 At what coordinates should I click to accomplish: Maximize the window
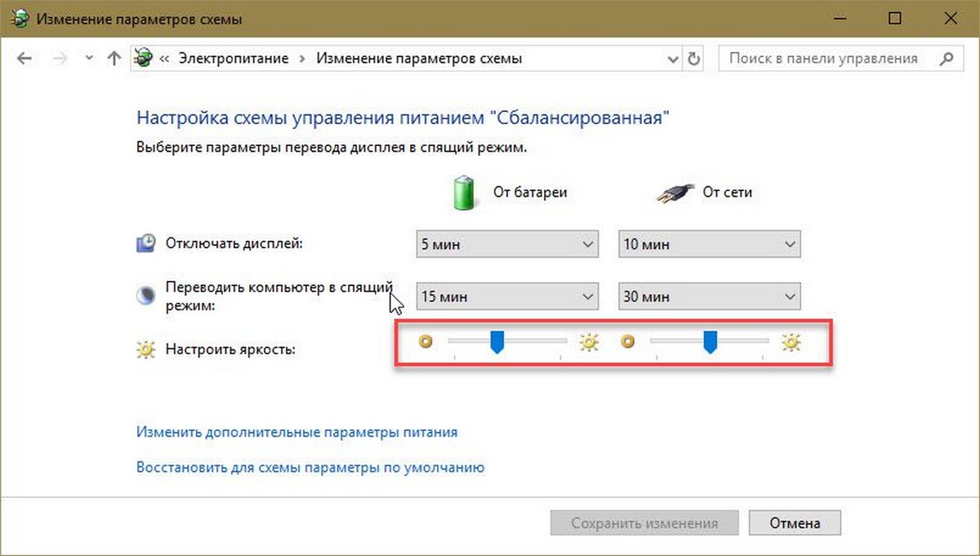tap(896, 18)
